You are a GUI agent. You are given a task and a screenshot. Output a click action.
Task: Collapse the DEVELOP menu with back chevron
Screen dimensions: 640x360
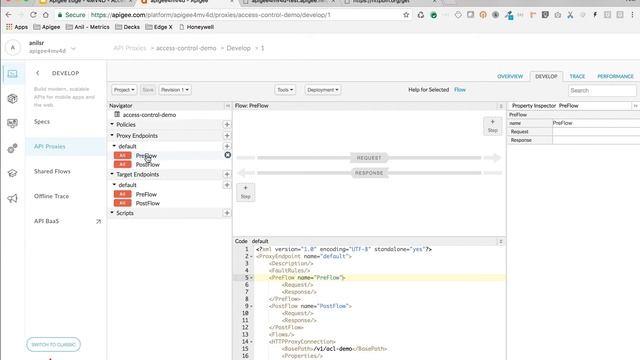pos(38,73)
